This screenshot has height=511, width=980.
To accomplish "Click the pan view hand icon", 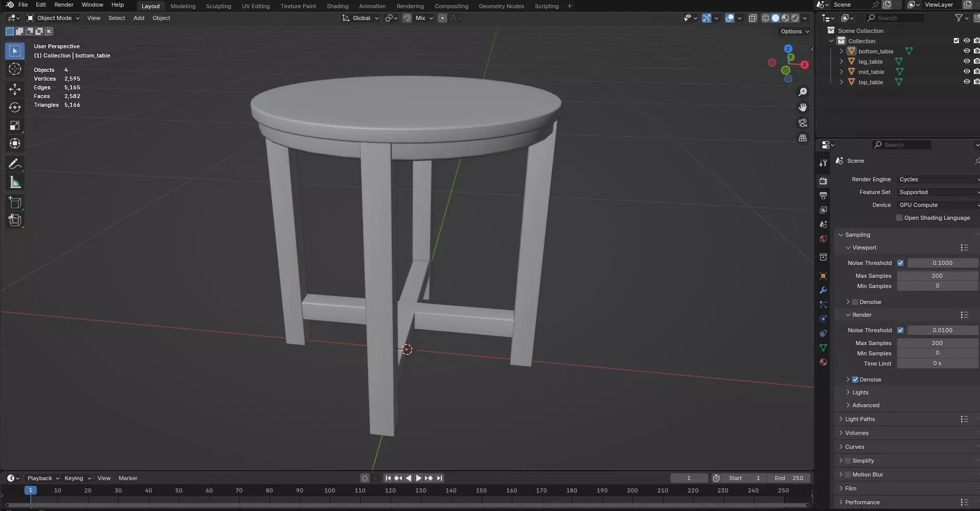I will [802, 107].
